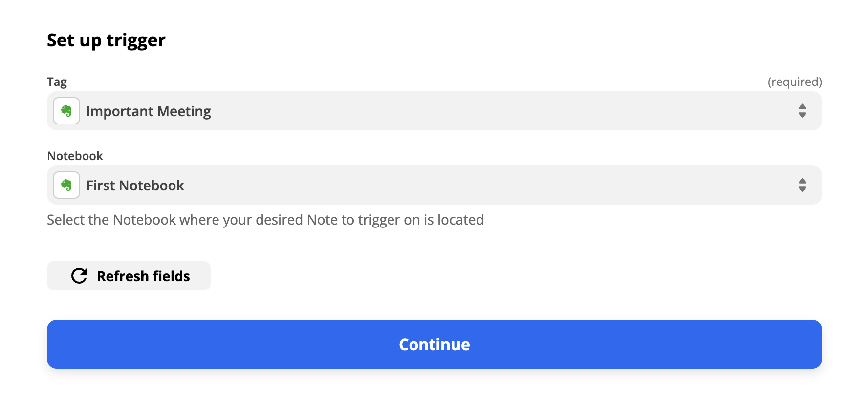868x413 pixels.
Task: Click the Tag field label
Action: pos(57,82)
